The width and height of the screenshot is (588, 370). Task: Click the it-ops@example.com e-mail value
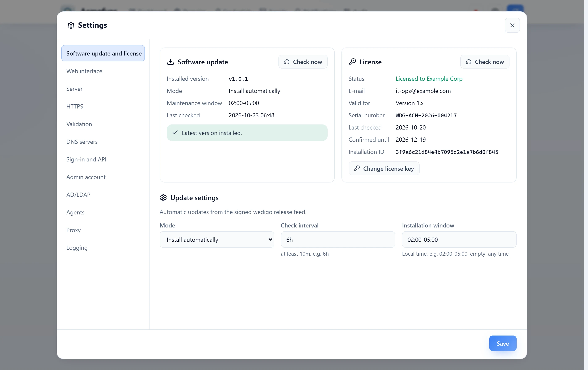[x=423, y=91]
